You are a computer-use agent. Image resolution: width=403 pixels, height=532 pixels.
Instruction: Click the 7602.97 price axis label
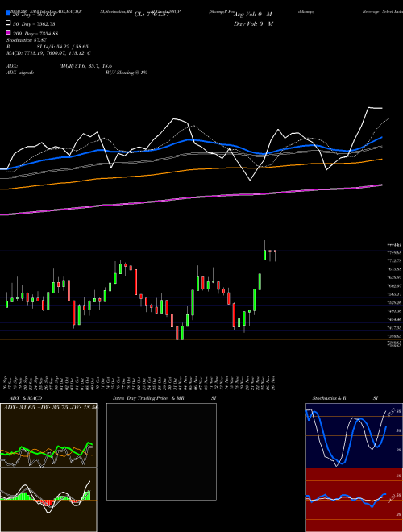click(x=394, y=285)
